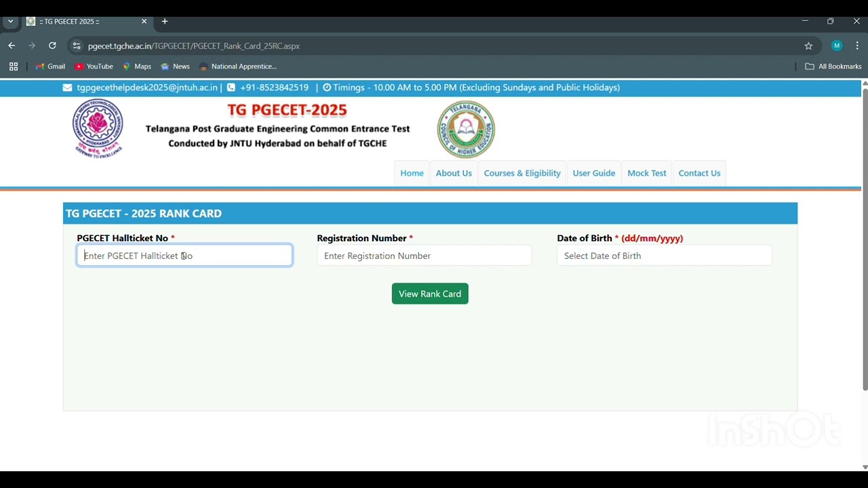Open YouTube bookmark
The height and width of the screenshot is (488, 868).
[x=94, y=66]
